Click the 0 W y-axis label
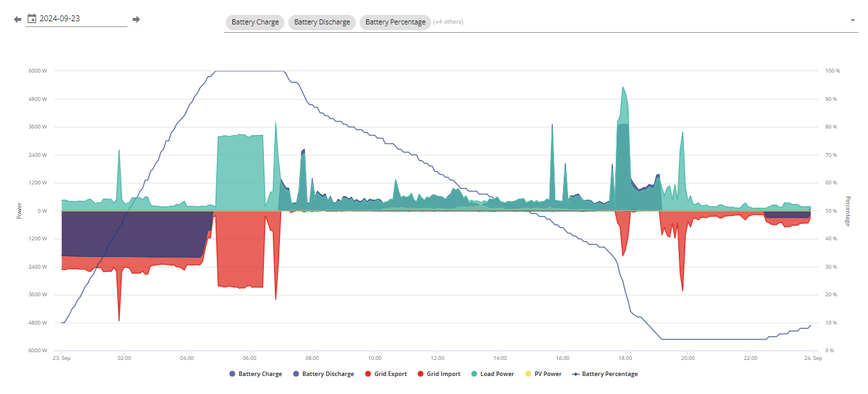 click(42, 211)
